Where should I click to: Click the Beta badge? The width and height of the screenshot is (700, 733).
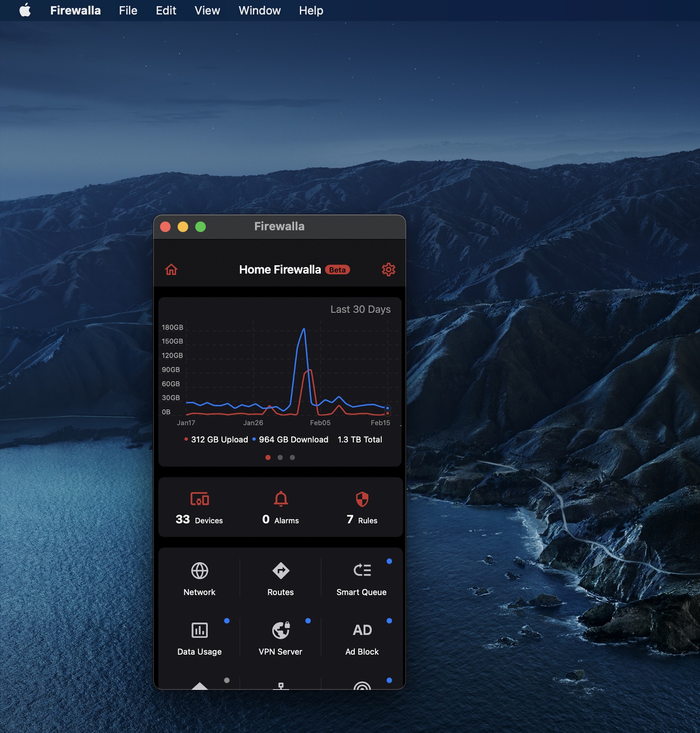click(337, 270)
